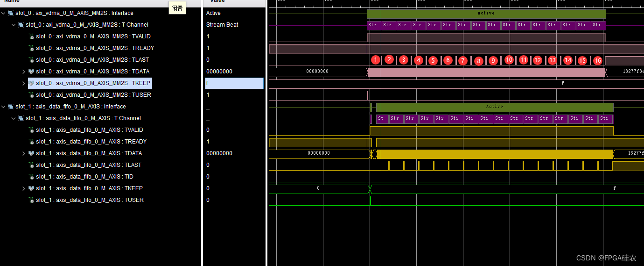The image size is (644, 266).
Task: Click the value '1' of slot_1 TREADY
Action: click(x=208, y=142)
